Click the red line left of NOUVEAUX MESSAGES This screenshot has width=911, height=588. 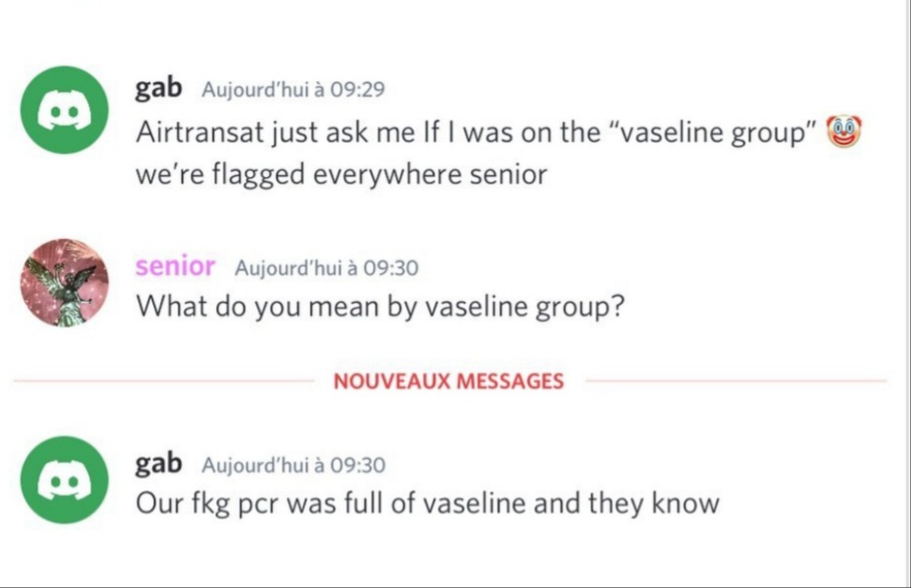pyautogui.click(x=164, y=381)
